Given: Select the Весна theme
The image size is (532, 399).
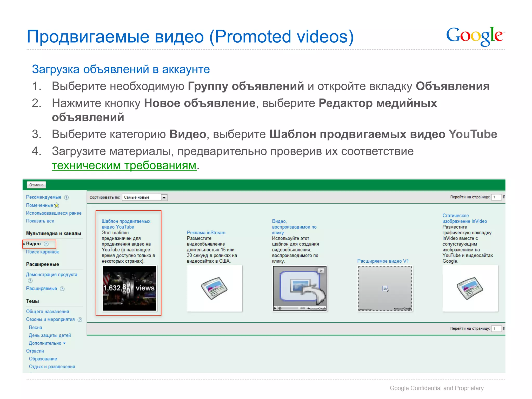Looking at the screenshot, I should tap(36, 328).
